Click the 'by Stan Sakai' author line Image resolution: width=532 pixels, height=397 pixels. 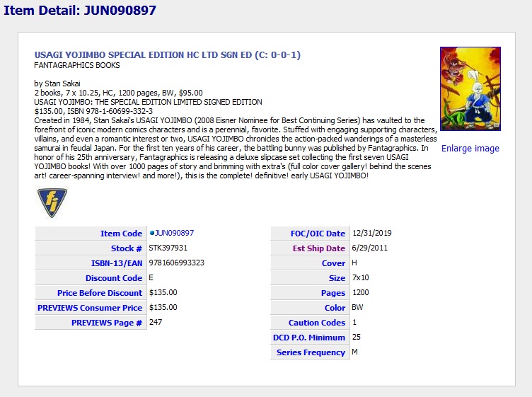(57, 84)
